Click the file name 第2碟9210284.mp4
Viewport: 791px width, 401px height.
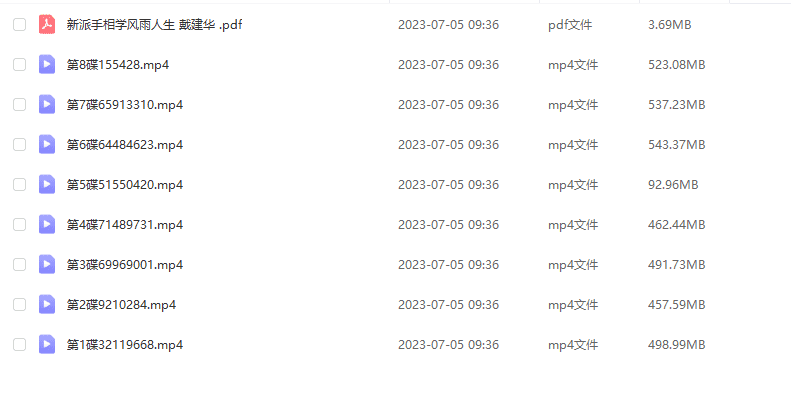coord(121,305)
